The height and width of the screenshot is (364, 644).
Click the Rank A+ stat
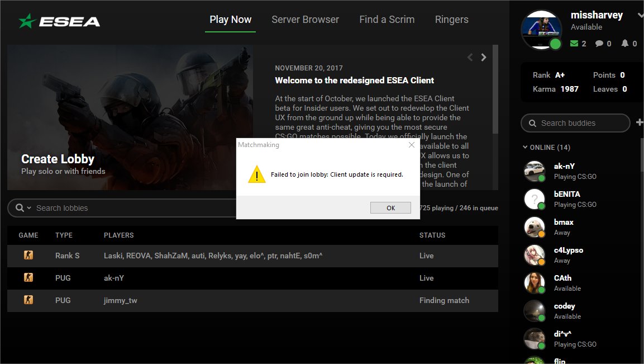pos(548,75)
